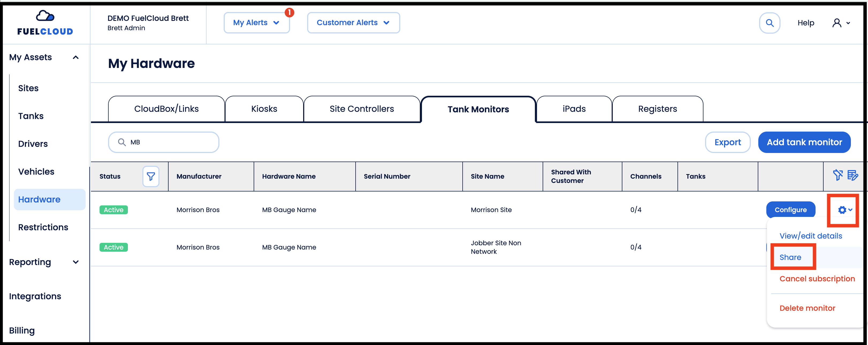Go to Drivers in sidebar
The width and height of the screenshot is (868, 345).
(x=33, y=144)
